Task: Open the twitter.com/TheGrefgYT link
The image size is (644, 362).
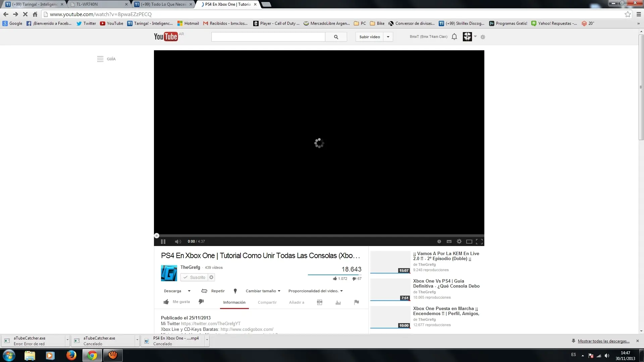Action: tap(211, 323)
